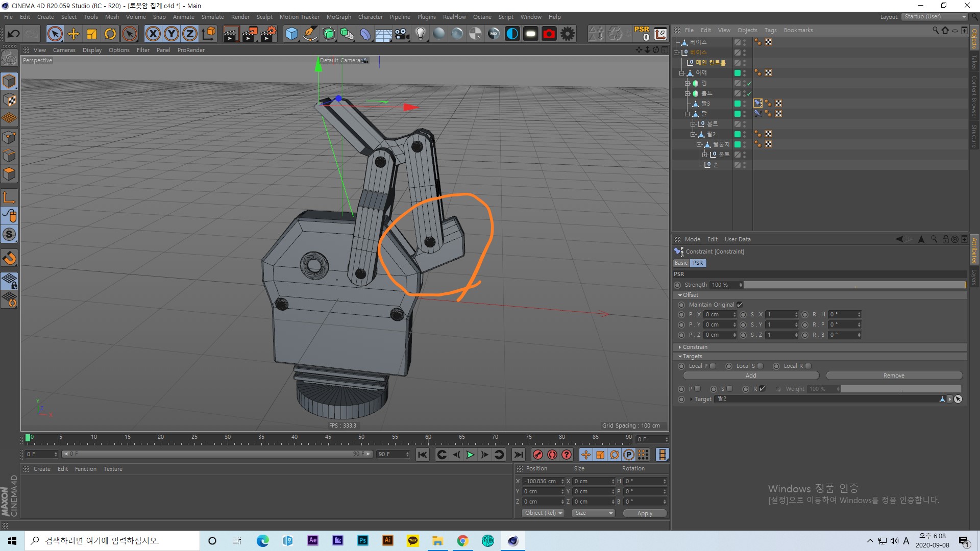Open the Octane menu
980x551 pixels.
point(482,17)
